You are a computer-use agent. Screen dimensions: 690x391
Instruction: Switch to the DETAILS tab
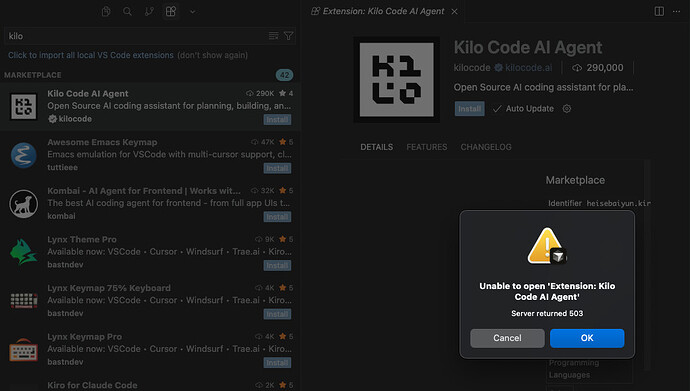click(x=377, y=147)
